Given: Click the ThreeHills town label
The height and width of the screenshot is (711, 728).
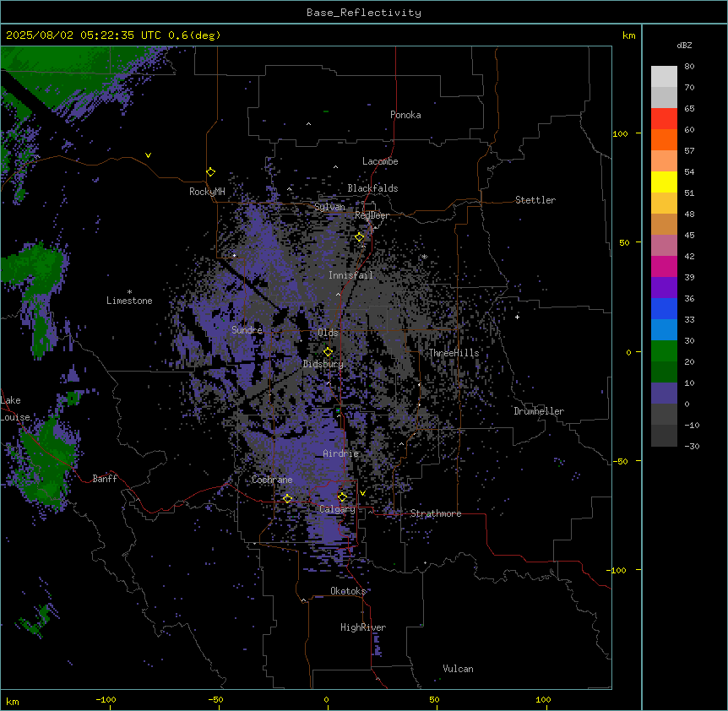Looking at the screenshot, I should (454, 353).
